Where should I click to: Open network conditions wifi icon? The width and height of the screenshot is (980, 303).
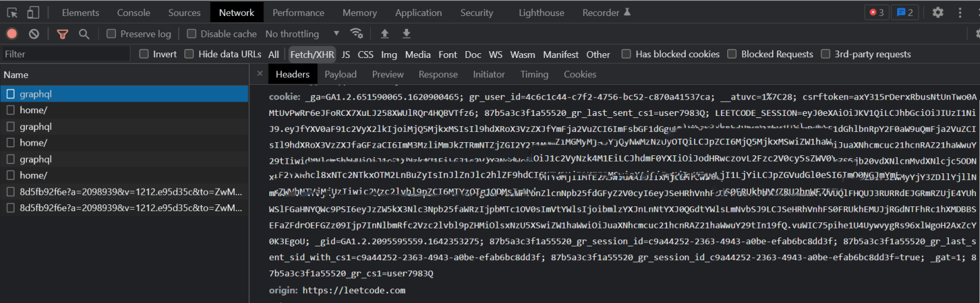point(356,34)
